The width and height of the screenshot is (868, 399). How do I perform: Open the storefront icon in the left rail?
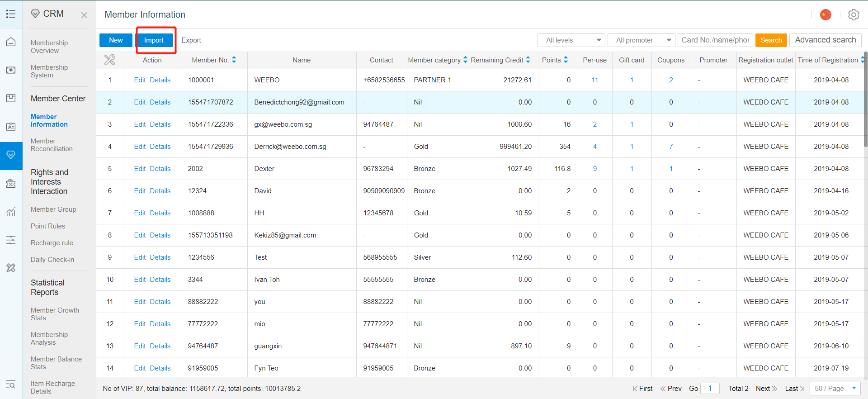click(11, 98)
